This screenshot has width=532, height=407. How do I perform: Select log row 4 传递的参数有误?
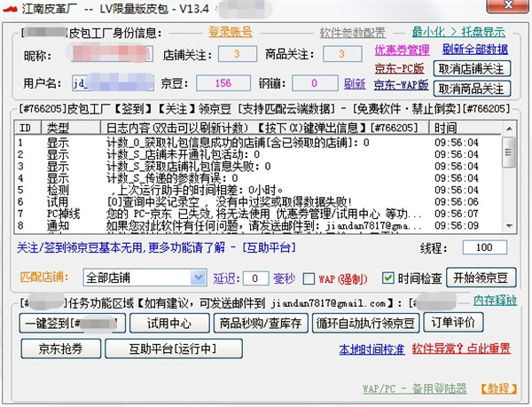(258, 178)
